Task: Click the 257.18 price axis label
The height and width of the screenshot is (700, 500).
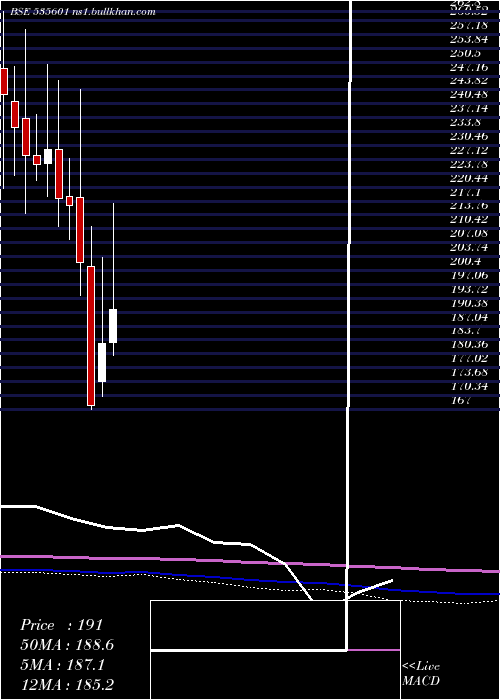Action: pyautogui.click(x=468, y=25)
